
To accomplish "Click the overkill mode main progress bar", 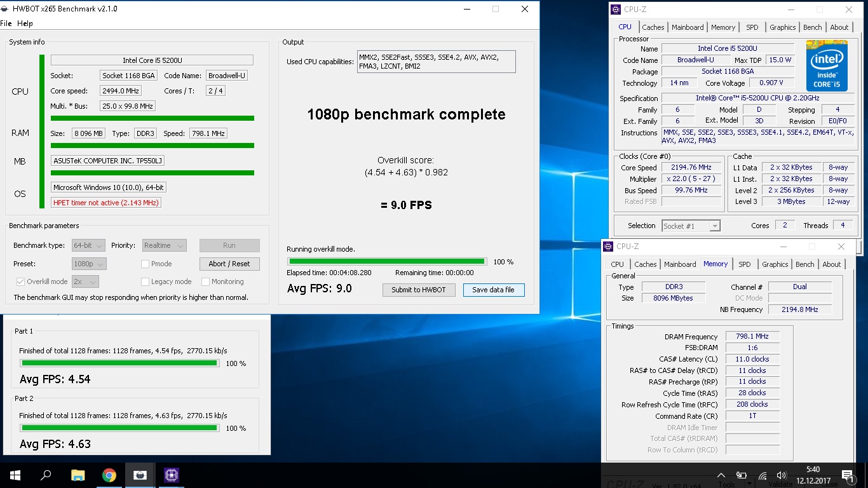I will point(387,261).
